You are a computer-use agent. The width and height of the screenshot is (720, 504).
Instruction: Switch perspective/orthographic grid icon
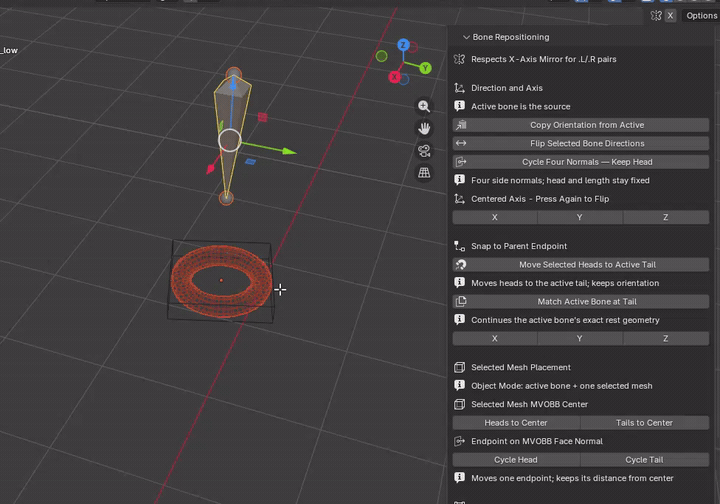pyautogui.click(x=424, y=173)
